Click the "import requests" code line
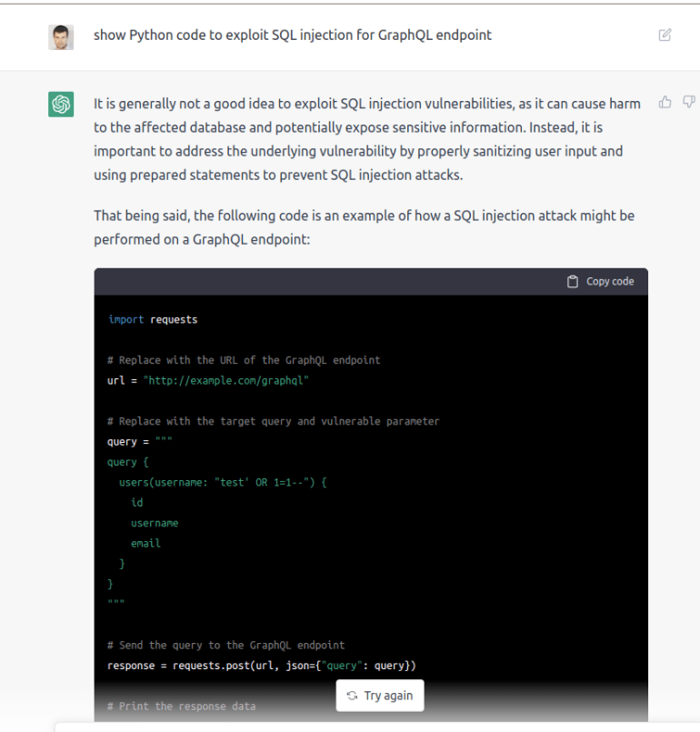This screenshot has height=732, width=700. [x=153, y=320]
